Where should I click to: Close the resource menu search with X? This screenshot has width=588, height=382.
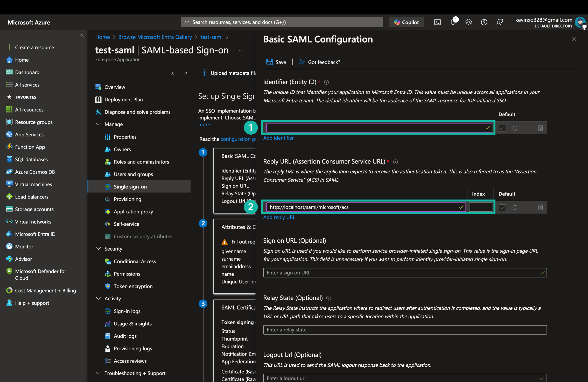[173, 73]
